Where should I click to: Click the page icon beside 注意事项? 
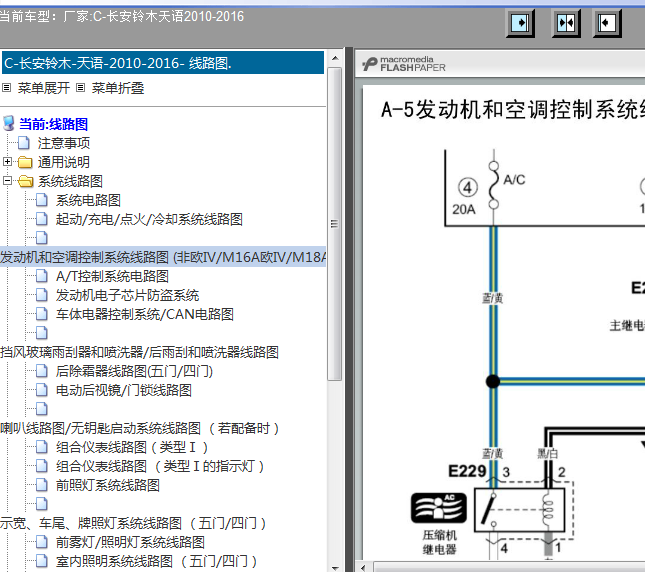click(x=24, y=143)
